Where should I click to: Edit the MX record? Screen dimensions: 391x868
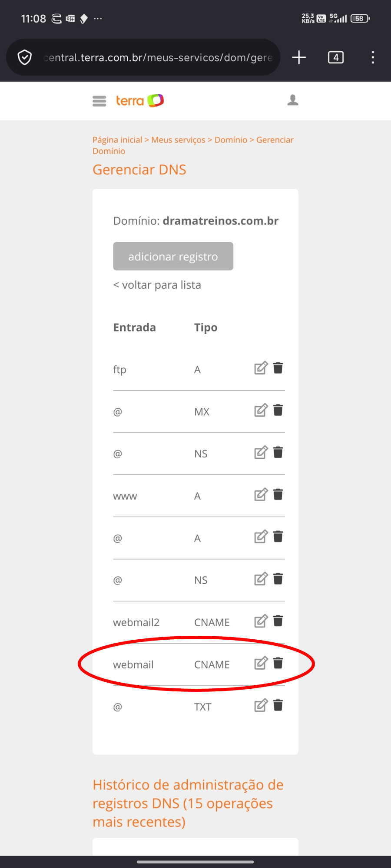(261, 411)
